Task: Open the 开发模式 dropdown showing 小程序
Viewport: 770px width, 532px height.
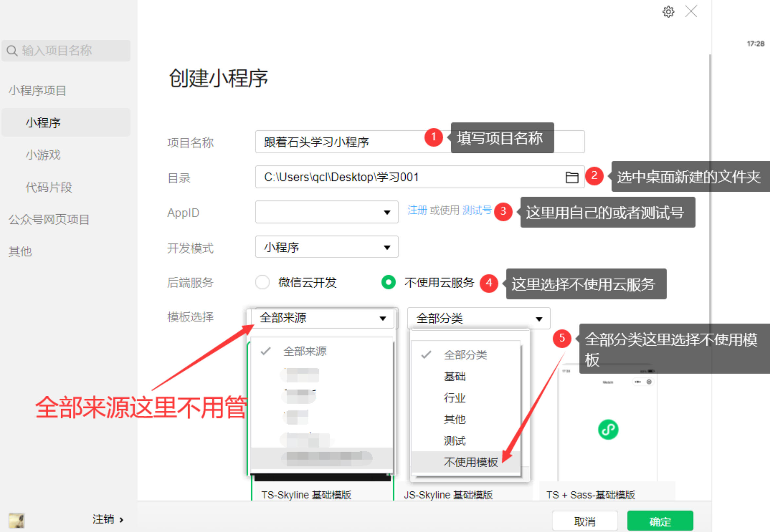Action: pos(327,247)
